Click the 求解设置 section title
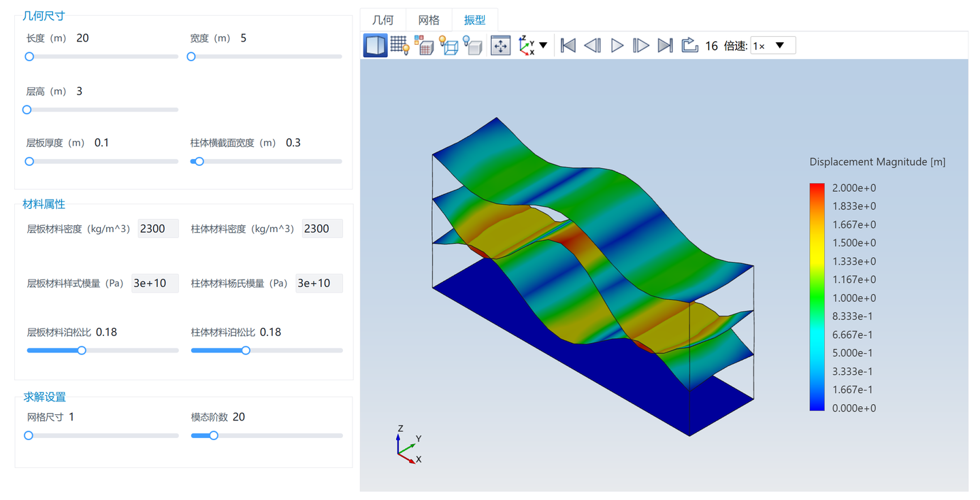 [44, 397]
